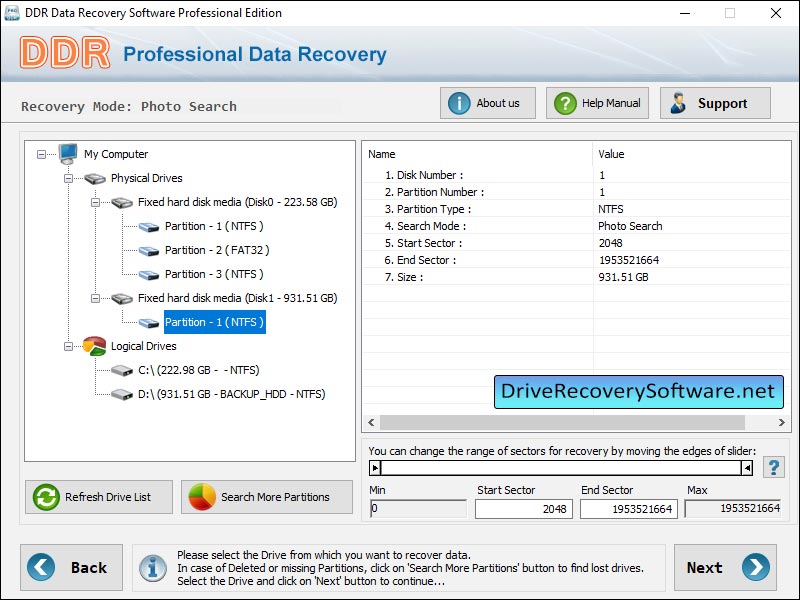The width and height of the screenshot is (800, 600).
Task: Click the Partition - 3 (NTFS) drive icon
Action: click(x=149, y=274)
